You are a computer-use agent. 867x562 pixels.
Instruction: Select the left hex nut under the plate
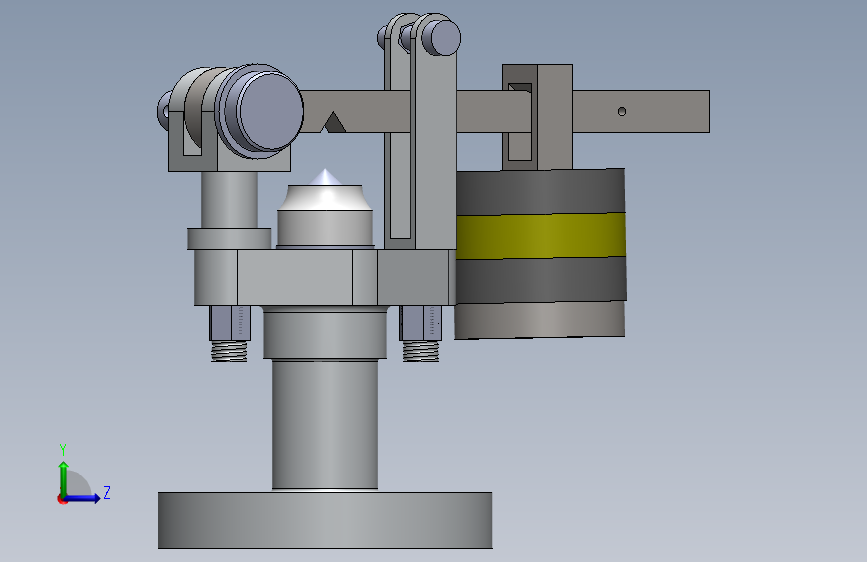tap(230, 323)
